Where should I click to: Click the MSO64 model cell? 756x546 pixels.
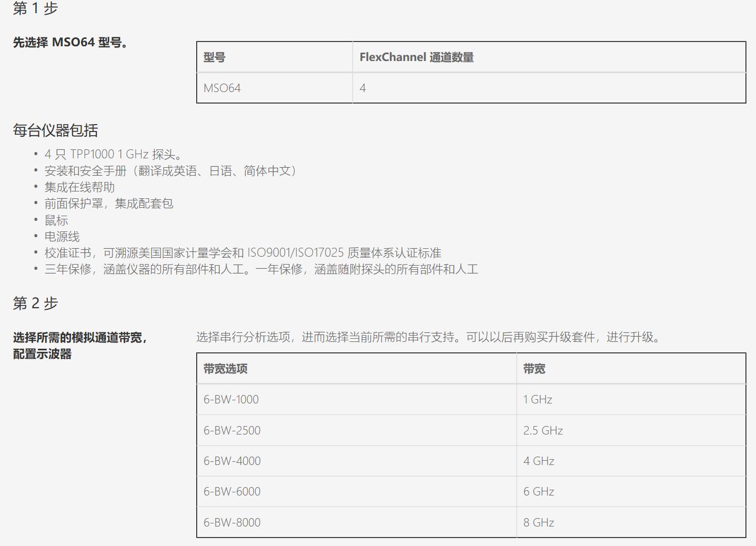(222, 88)
